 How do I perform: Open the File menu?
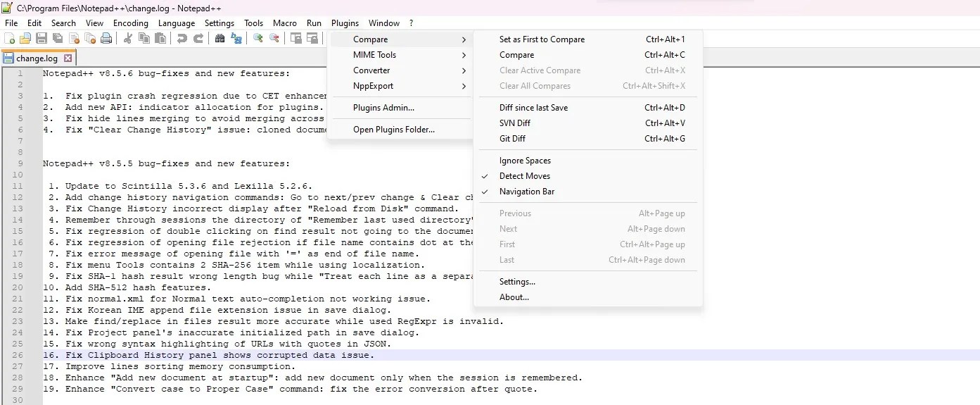pos(11,23)
